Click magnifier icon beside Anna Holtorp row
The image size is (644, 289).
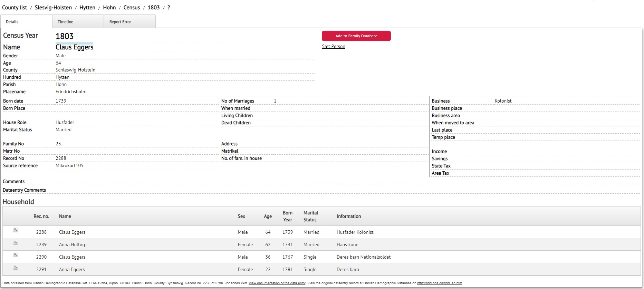16,243
